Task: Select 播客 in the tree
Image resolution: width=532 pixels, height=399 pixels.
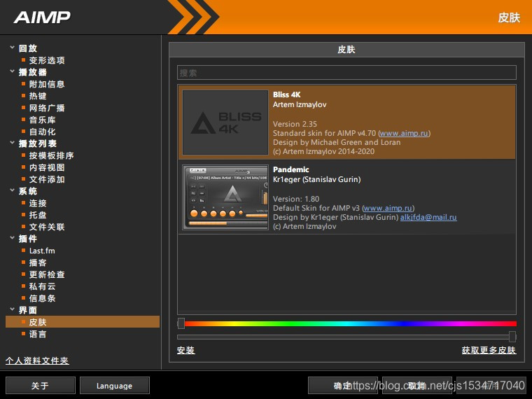Action: 38,262
